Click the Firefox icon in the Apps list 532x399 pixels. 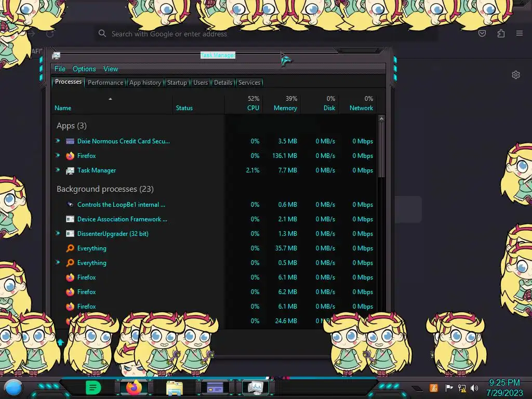(70, 156)
